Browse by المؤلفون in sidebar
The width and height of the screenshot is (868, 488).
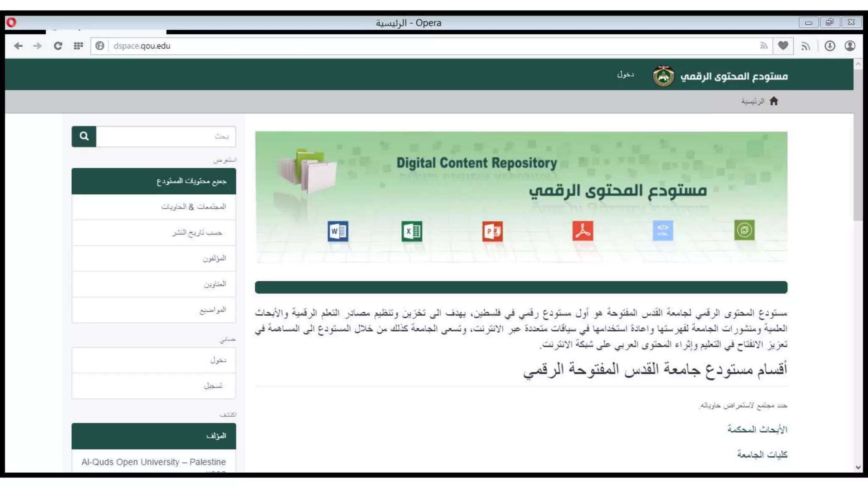click(x=214, y=258)
